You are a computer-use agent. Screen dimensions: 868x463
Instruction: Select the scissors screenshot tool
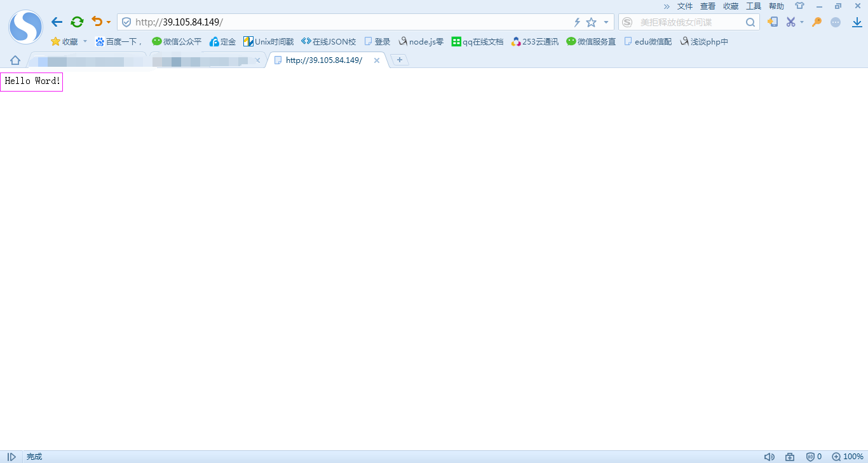790,22
